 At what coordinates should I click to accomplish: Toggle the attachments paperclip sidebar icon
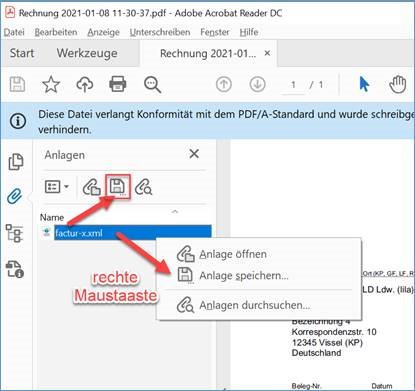coord(15,196)
